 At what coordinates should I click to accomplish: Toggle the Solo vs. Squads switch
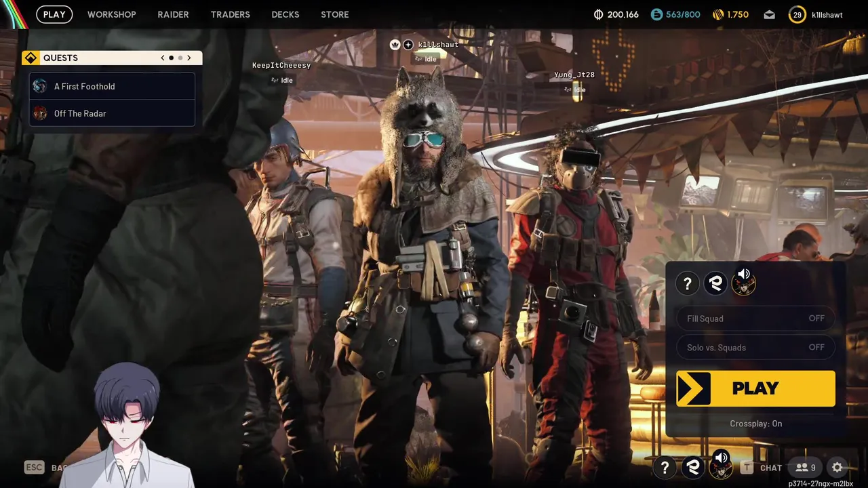(755, 347)
